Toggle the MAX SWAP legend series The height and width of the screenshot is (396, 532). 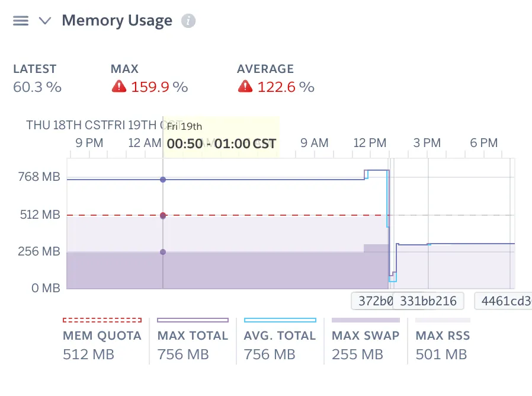click(366, 336)
